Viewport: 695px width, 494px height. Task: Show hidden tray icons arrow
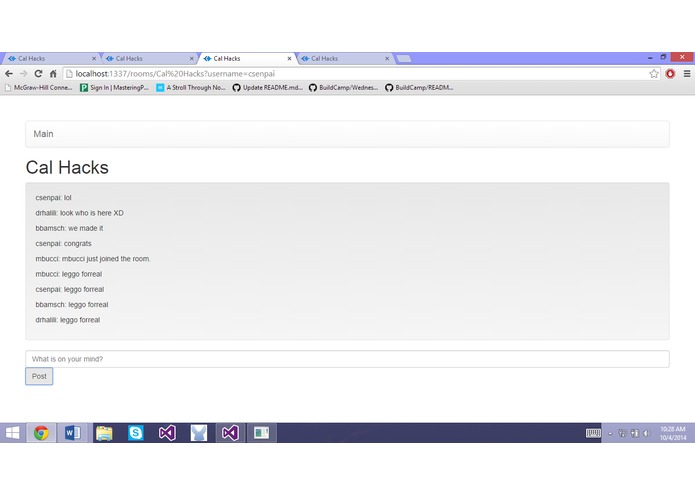click(x=610, y=434)
